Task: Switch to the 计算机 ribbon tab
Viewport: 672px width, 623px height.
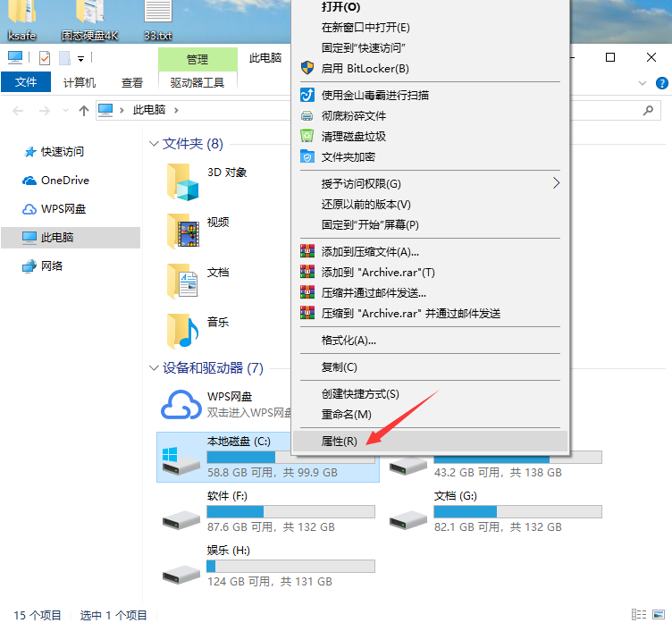Action: (x=81, y=82)
